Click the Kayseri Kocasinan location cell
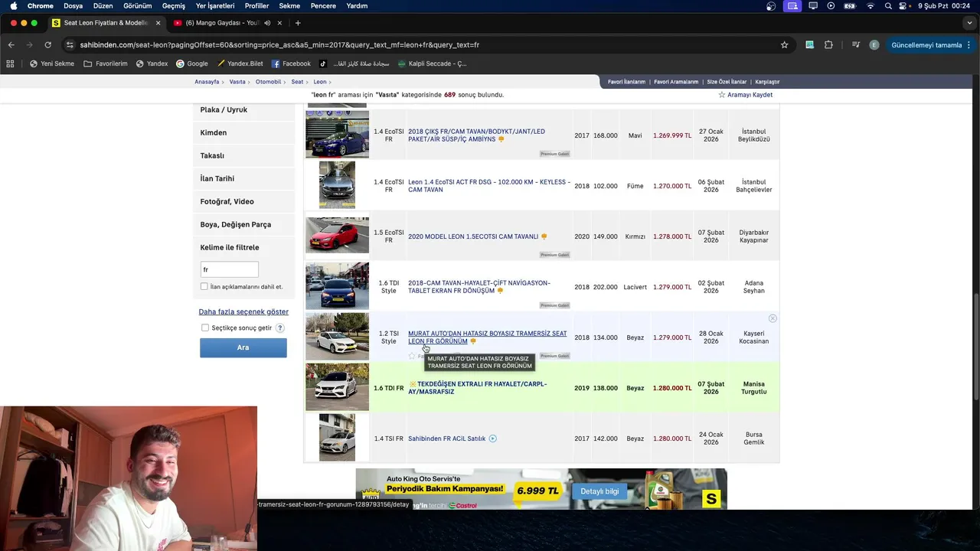The width and height of the screenshot is (980, 551). click(x=753, y=337)
